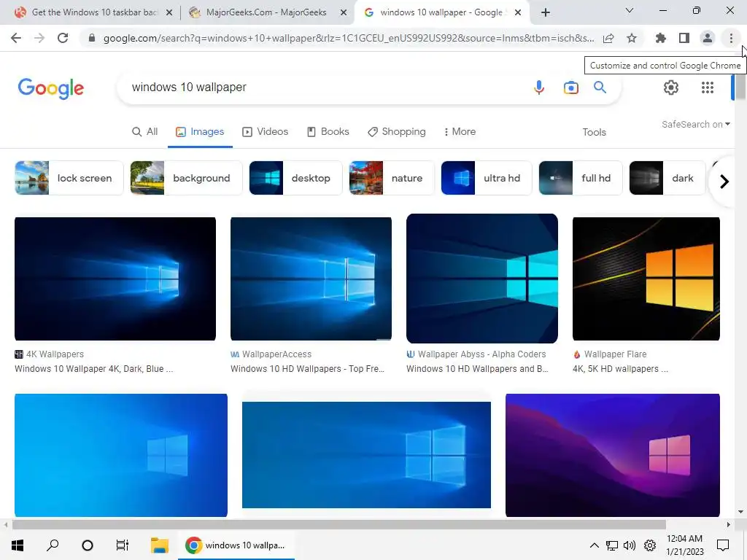The width and height of the screenshot is (747, 560).
Task: Go back to the previous page
Action: [16, 38]
